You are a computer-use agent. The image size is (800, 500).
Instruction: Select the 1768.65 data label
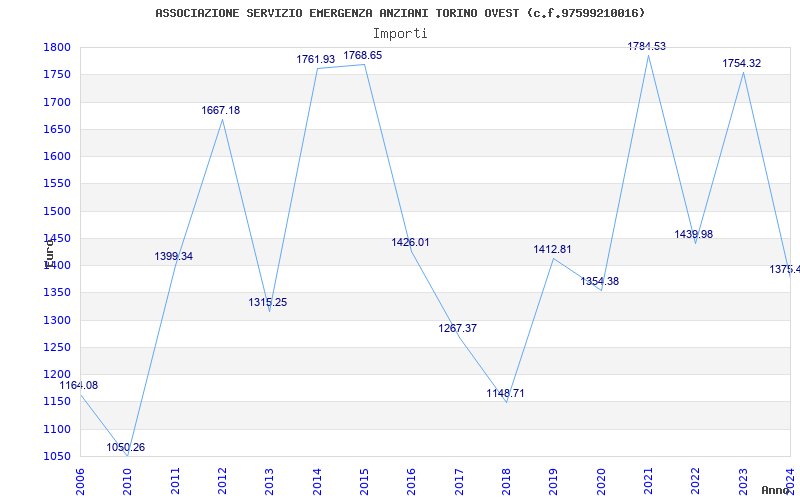pyautogui.click(x=363, y=56)
